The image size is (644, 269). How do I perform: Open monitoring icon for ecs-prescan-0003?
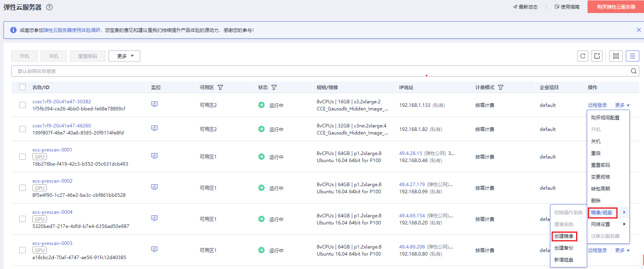tap(154, 249)
